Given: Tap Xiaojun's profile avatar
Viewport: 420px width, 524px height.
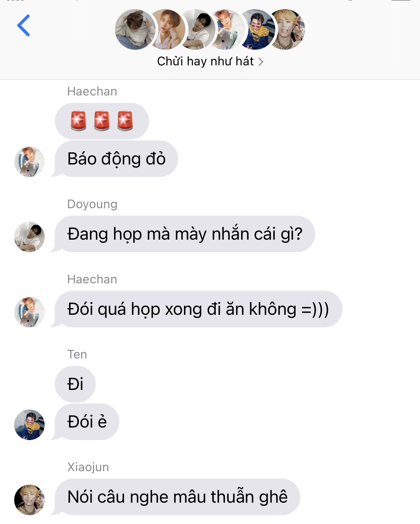Looking at the screenshot, I should (x=29, y=500).
